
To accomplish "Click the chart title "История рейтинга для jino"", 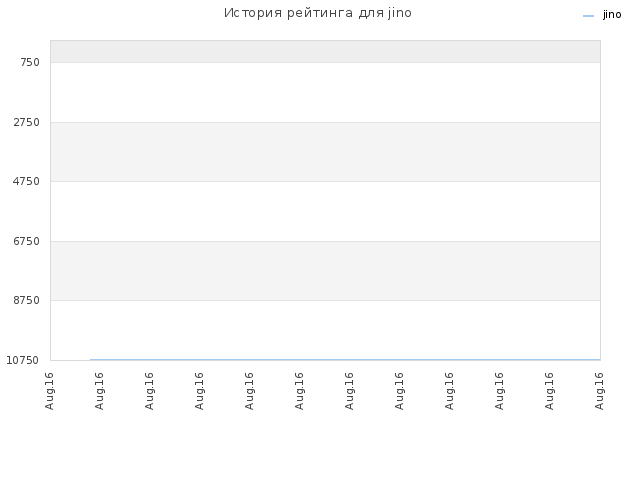I will pyautogui.click(x=318, y=13).
